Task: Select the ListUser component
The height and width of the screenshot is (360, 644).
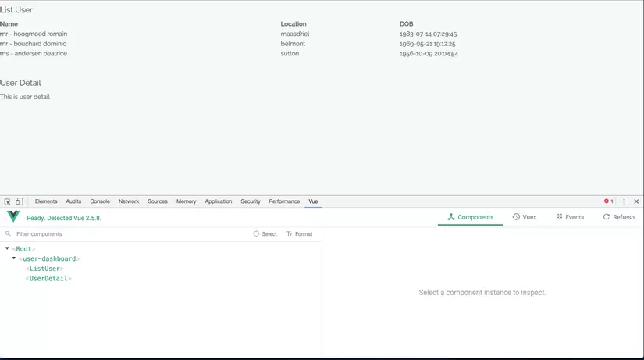Action: pos(44,269)
